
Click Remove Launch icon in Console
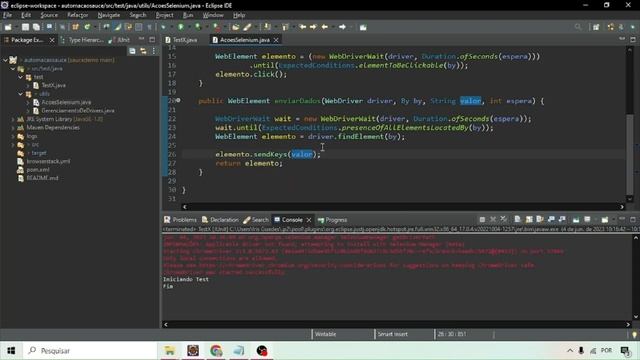493,220
